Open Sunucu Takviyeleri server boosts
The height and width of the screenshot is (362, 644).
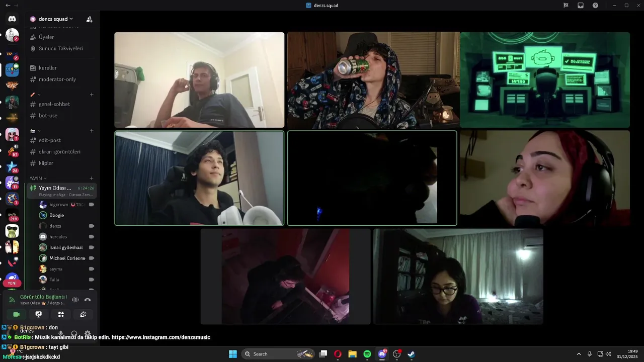click(55, 49)
